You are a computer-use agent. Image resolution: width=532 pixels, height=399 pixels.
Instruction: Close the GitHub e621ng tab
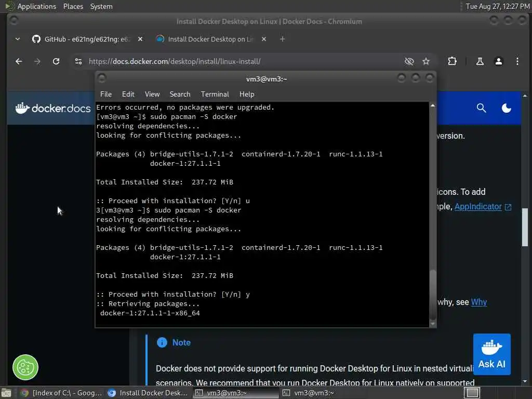click(140, 39)
